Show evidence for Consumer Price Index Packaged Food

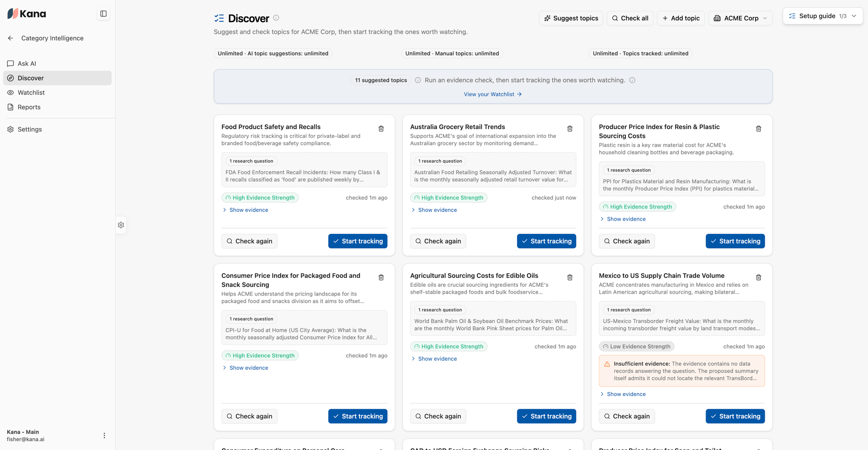click(245, 368)
